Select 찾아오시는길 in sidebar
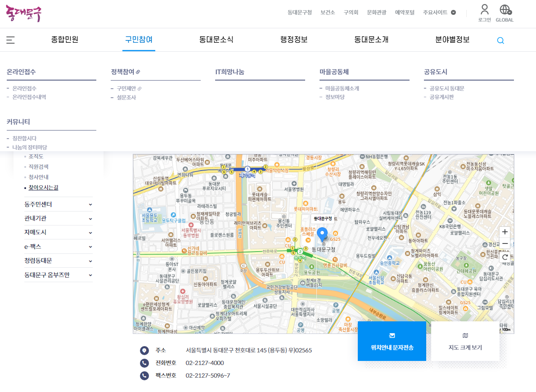The height and width of the screenshot is (392, 536). (x=43, y=188)
